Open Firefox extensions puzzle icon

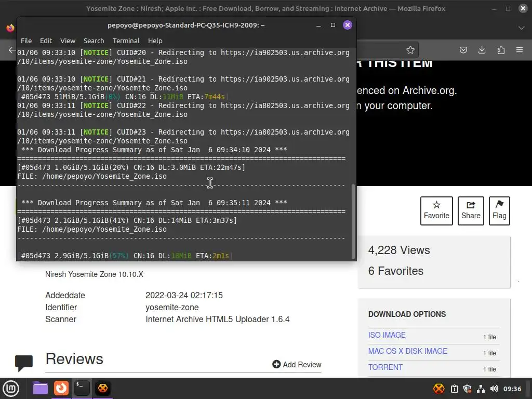[x=501, y=50]
